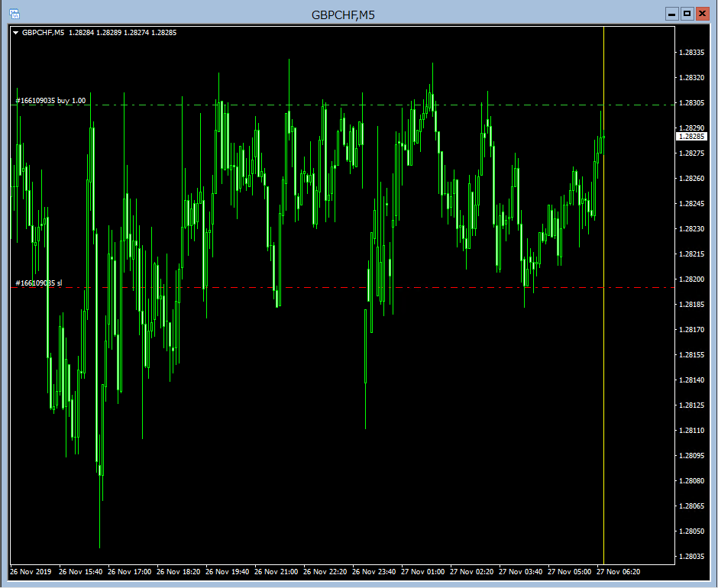This screenshot has height=588, width=718.
Task: Click the 27 Nov 01:00 time label
Action: coord(422,571)
